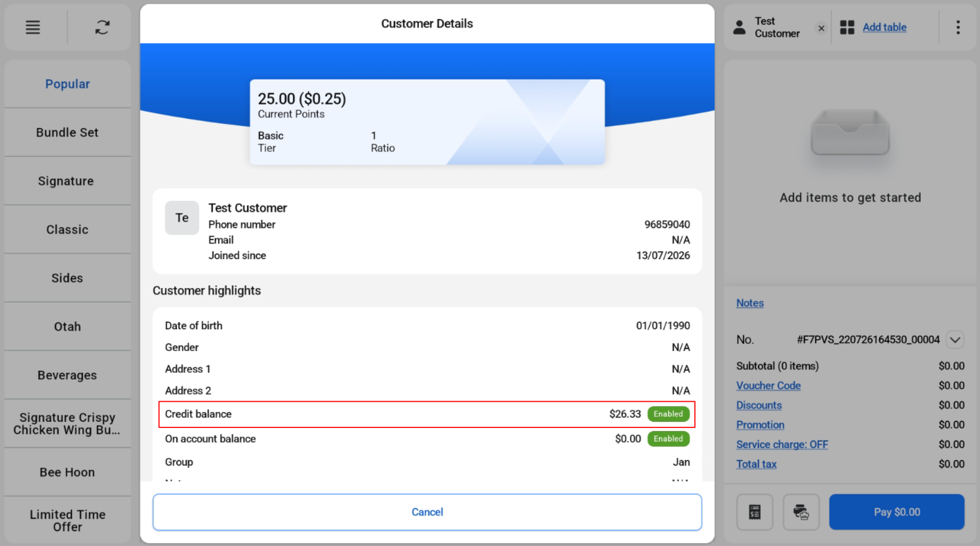Select the Popular category
Viewport: 980px width, 546px height.
pos(67,84)
